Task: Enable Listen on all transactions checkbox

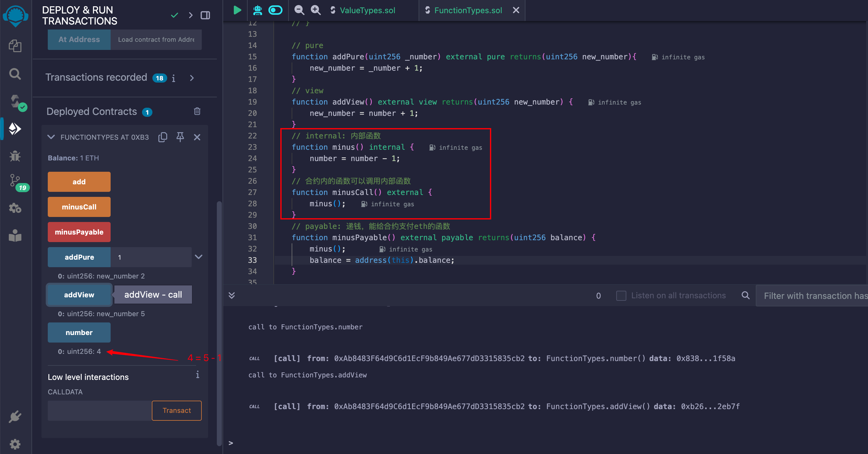Action: click(x=621, y=295)
